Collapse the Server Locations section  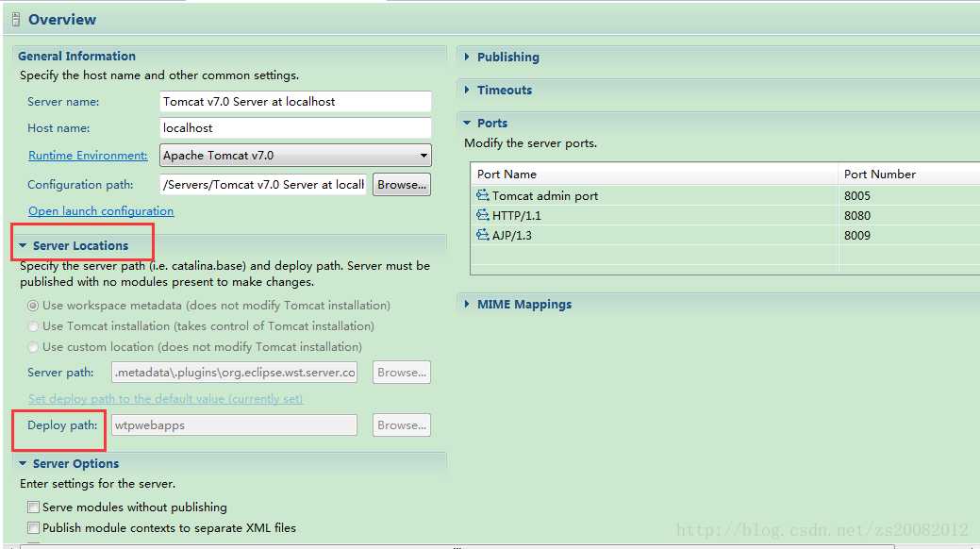(x=23, y=246)
